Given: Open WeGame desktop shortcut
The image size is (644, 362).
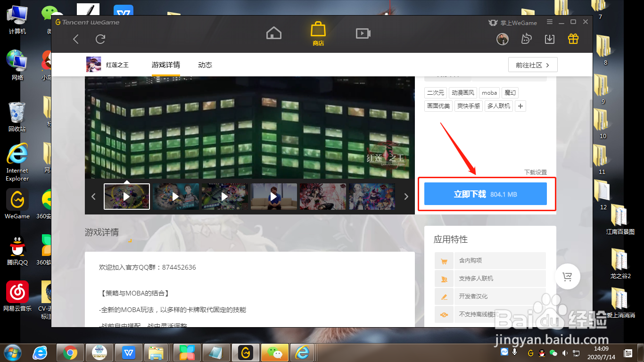Looking at the screenshot, I should pos(17,204).
